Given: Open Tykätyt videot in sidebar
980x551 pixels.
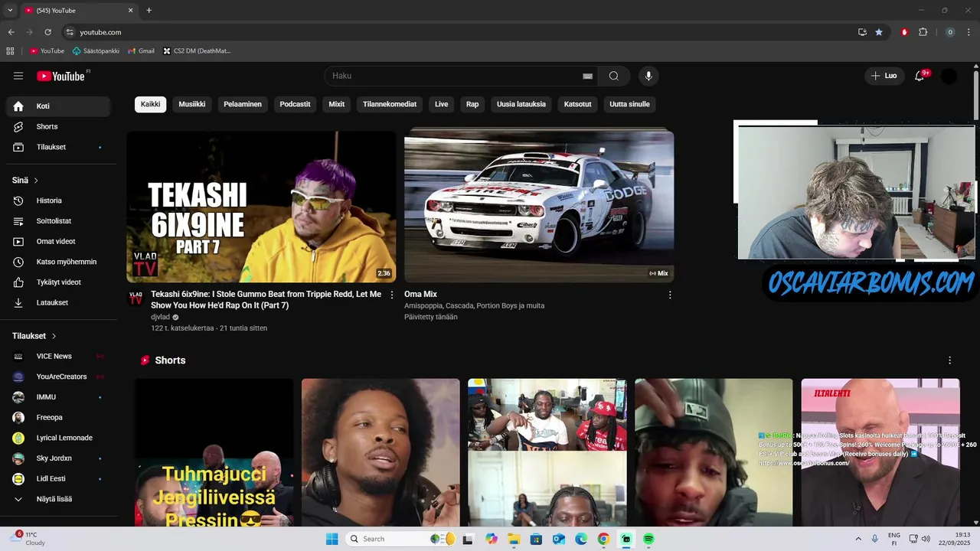Looking at the screenshot, I should 58,282.
